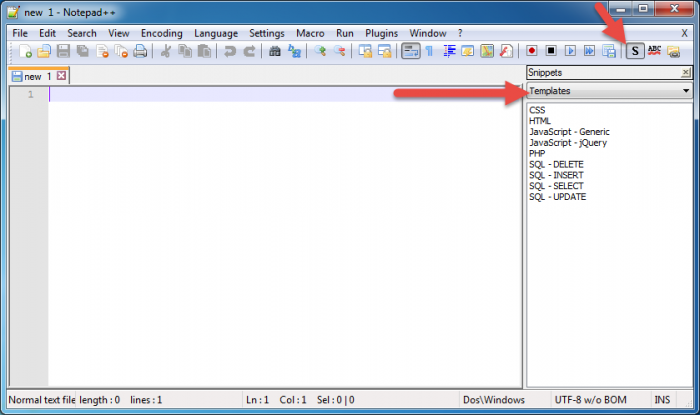Toggle the Snippets panel S button
This screenshot has height=415, width=700.
click(635, 51)
